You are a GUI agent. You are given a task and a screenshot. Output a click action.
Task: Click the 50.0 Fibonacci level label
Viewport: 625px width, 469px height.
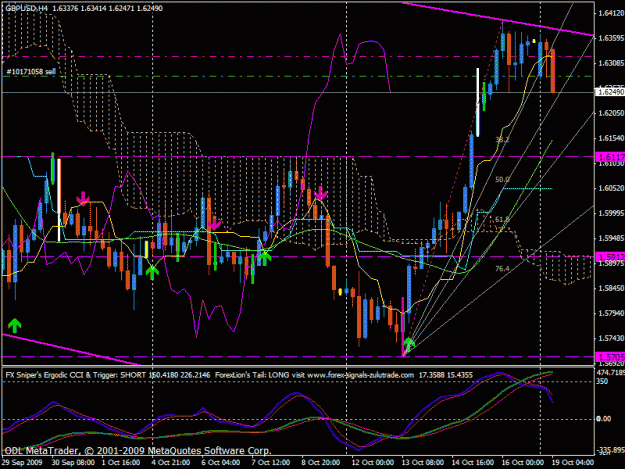pos(502,180)
